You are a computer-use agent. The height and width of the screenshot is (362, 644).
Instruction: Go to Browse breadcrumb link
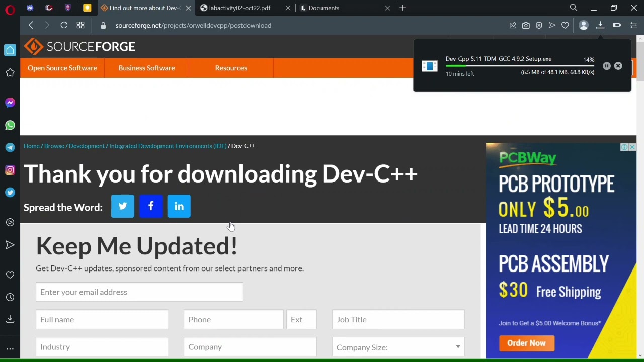[54, 146]
